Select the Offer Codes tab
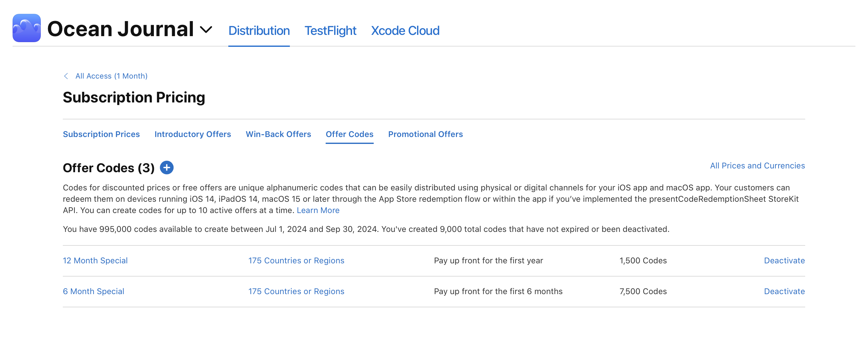Image resolution: width=868 pixels, height=362 pixels. (x=349, y=134)
